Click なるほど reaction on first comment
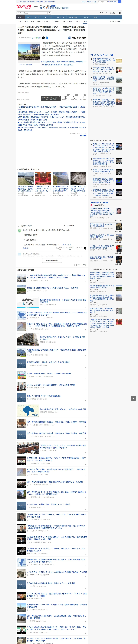 tap(70, 248)
